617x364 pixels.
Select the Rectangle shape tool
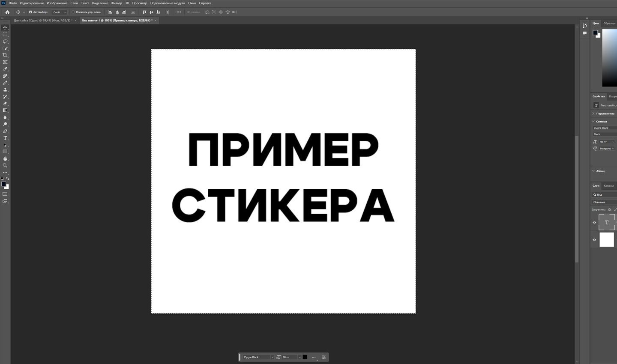coord(5,152)
